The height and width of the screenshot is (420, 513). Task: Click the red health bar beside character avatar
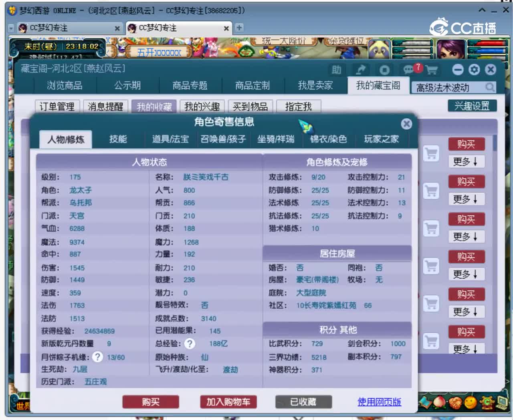point(487,43)
